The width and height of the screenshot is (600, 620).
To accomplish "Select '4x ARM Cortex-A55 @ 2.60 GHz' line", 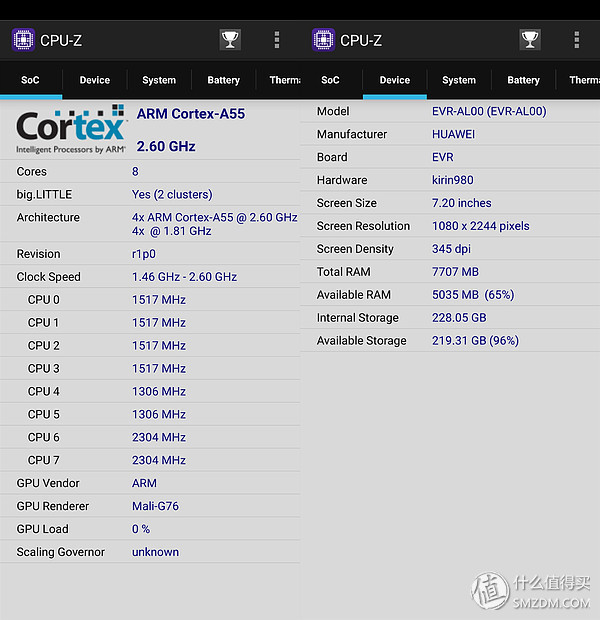I will [x=214, y=217].
